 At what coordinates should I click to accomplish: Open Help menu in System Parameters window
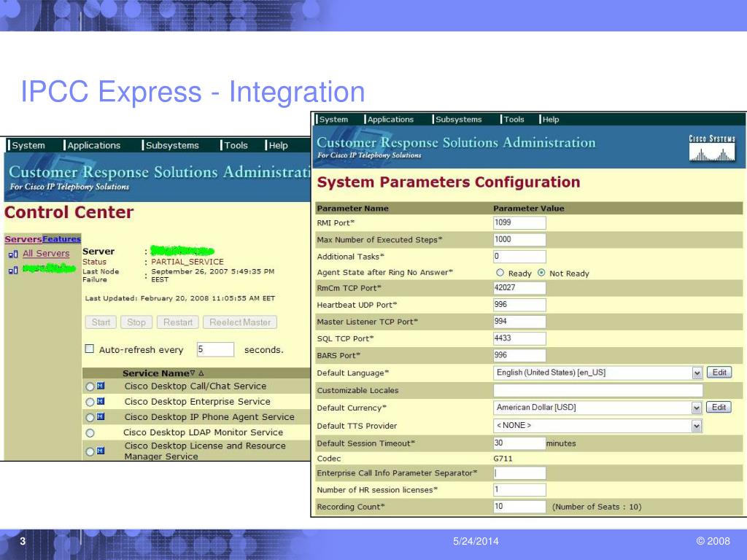coord(550,120)
